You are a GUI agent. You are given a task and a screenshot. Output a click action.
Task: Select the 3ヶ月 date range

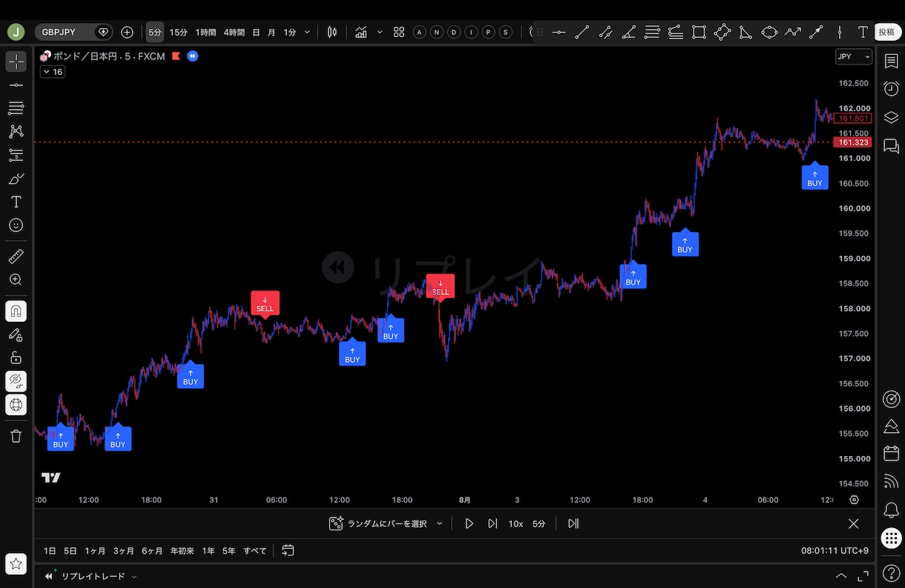(x=123, y=551)
